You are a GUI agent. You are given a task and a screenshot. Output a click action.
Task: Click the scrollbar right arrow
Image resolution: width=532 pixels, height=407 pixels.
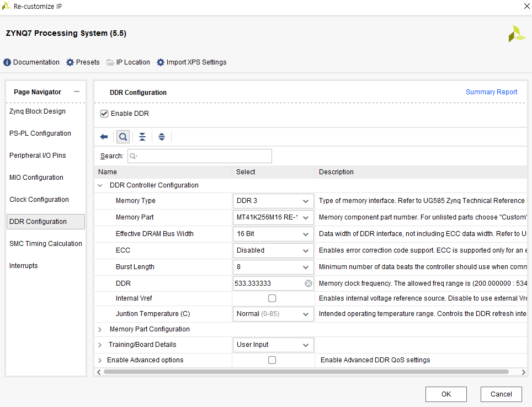point(524,372)
